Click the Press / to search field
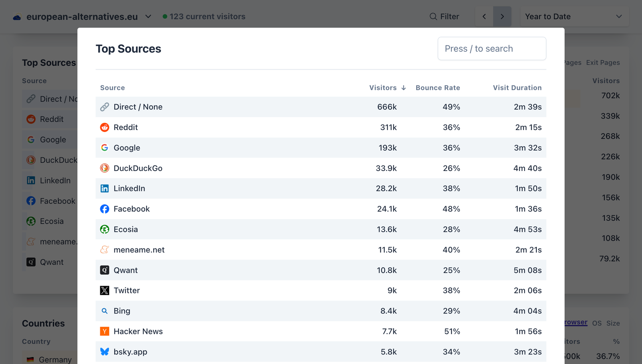The width and height of the screenshot is (642, 364). coord(492,49)
